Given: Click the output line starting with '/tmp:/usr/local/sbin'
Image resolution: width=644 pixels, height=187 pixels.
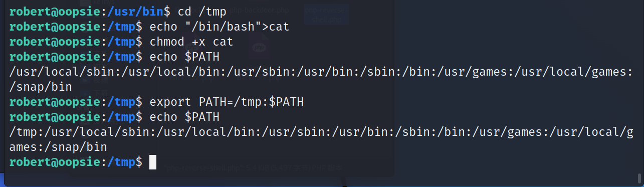Looking at the screenshot, I should 322,132.
